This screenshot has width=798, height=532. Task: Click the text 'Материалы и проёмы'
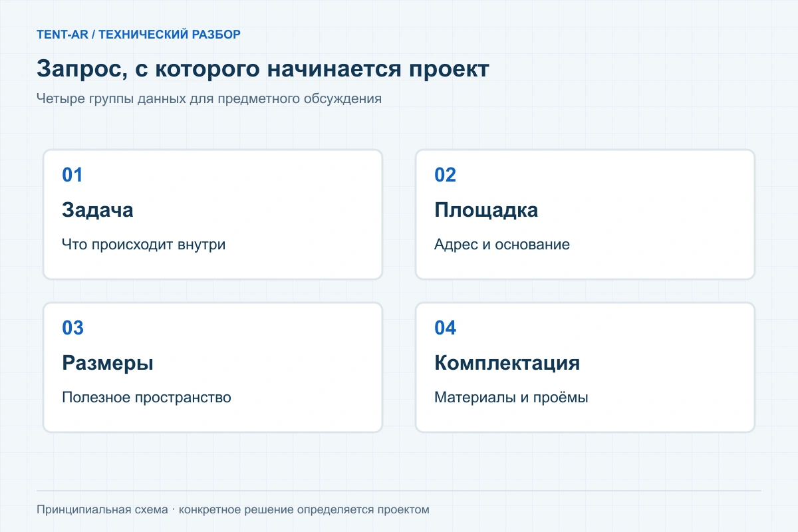point(511,398)
